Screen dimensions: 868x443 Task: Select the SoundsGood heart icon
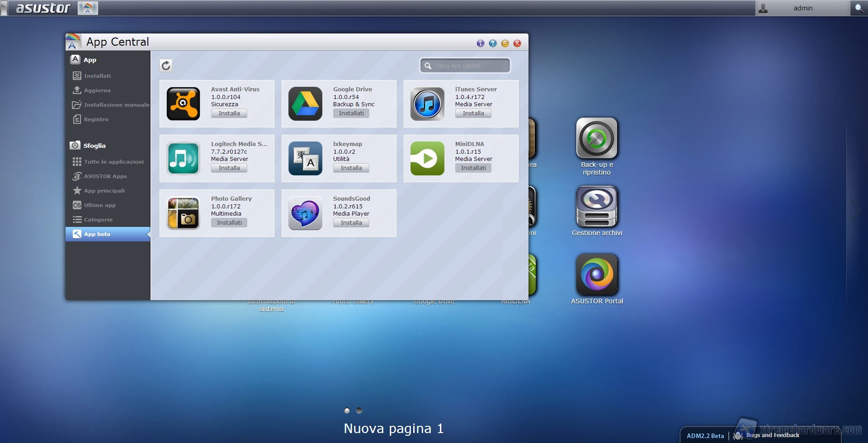click(305, 213)
